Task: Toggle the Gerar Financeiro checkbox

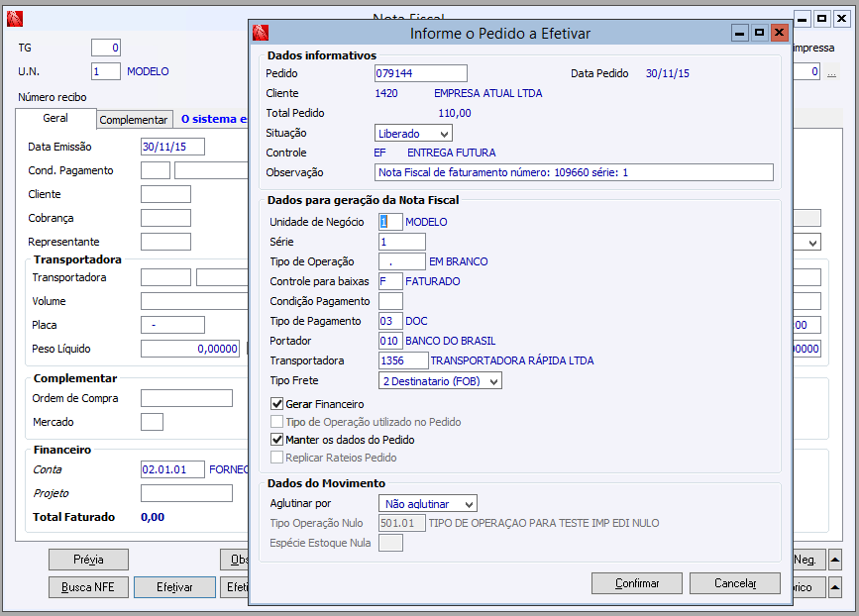Action: point(277,404)
